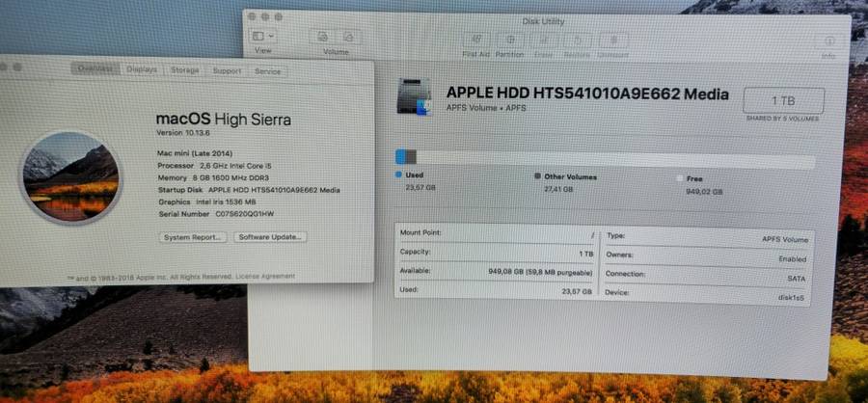Screen dimensions: 868x403
Task: Click the Partition toolbar icon
Action: pyautogui.click(x=510, y=40)
